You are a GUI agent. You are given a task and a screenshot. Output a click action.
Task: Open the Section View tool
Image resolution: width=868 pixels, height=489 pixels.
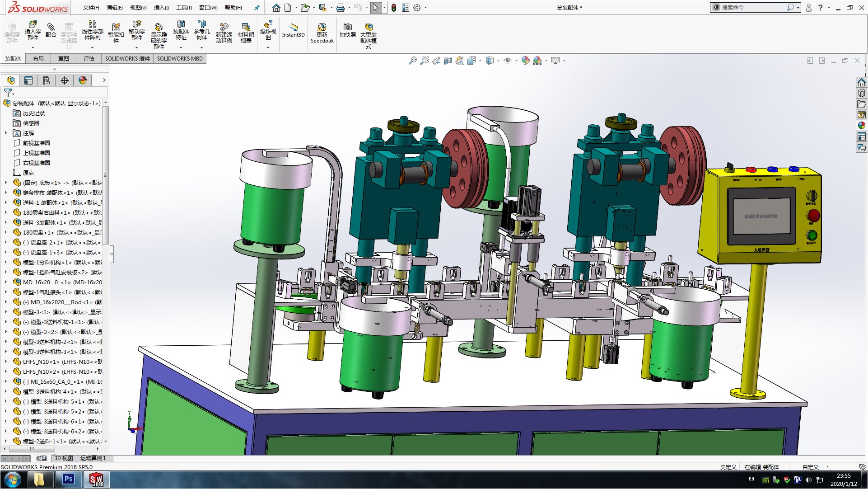[x=448, y=61]
